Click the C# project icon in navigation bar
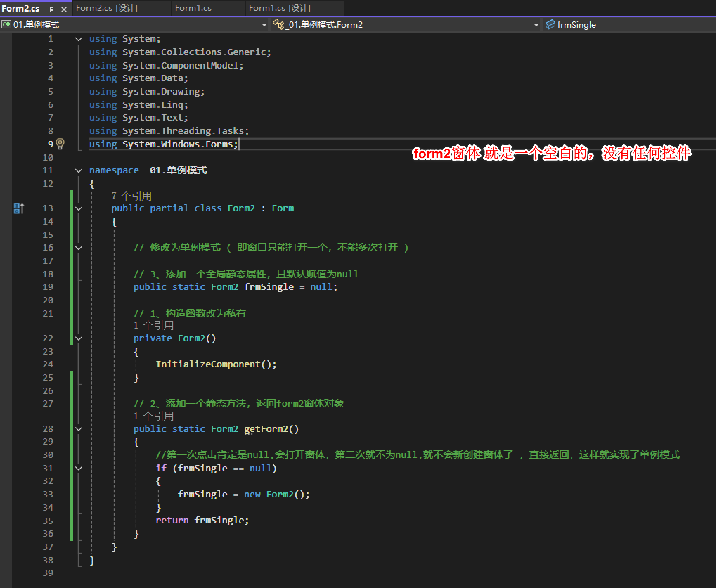716x588 pixels. tap(6, 25)
